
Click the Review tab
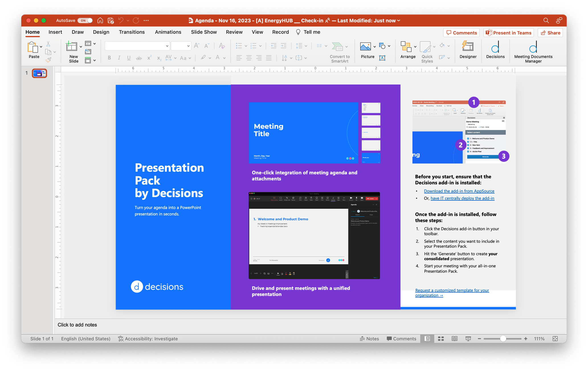(234, 32)
